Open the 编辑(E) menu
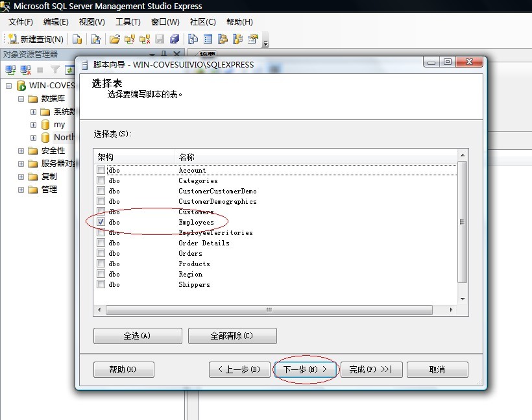532x420 pixels. point(56,22)
